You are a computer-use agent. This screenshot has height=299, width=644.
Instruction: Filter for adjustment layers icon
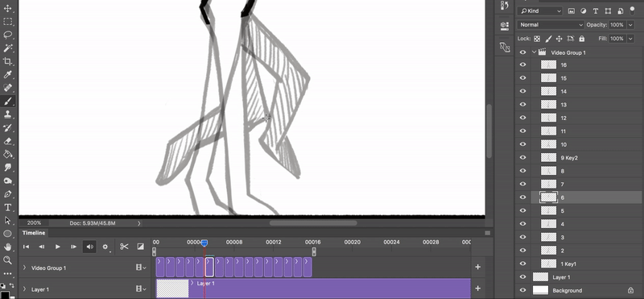[583, 11]
